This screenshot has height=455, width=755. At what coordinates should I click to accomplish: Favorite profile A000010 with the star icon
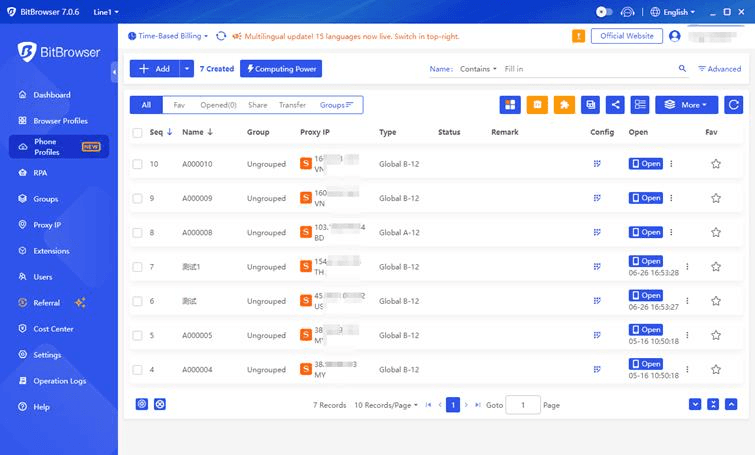click(x=715, y=164)
